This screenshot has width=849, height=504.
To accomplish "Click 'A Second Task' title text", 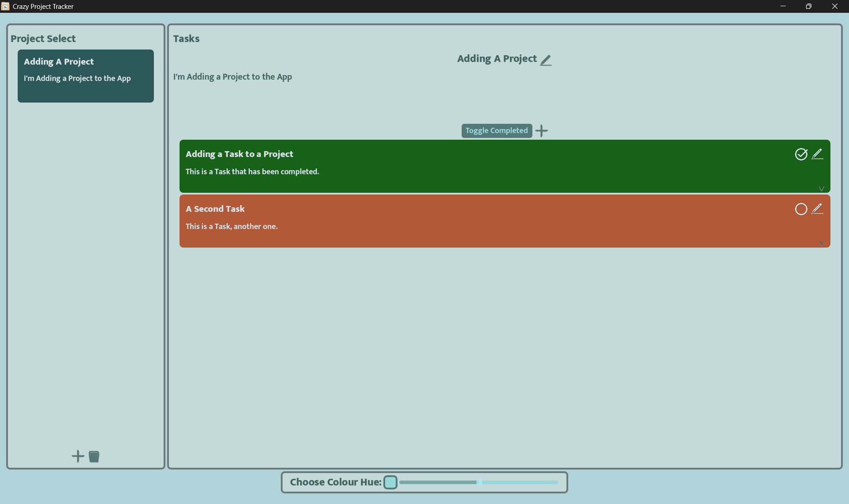I will 215,209.
